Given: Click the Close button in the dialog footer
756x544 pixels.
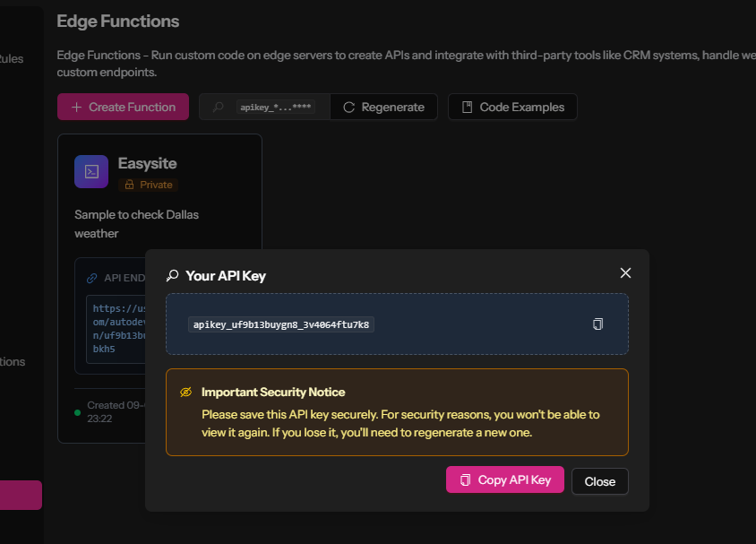Looking at the screenshot, I should pos(599,481).
